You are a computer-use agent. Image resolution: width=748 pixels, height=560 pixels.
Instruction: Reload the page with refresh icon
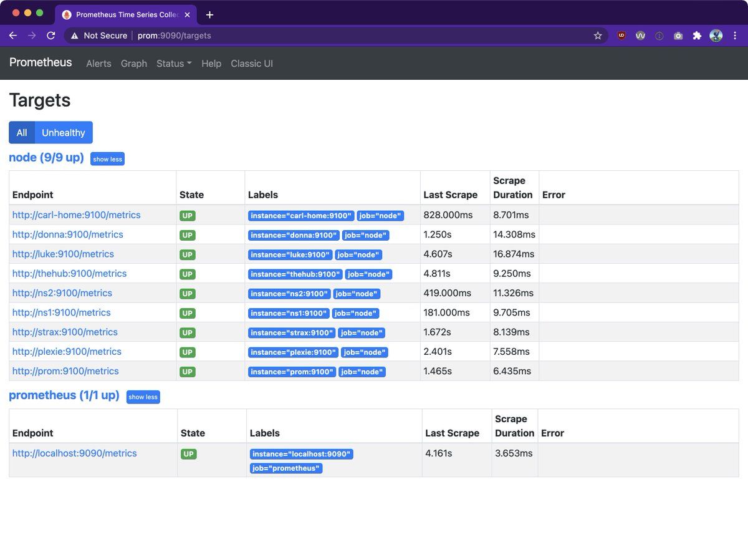(51, 36)
